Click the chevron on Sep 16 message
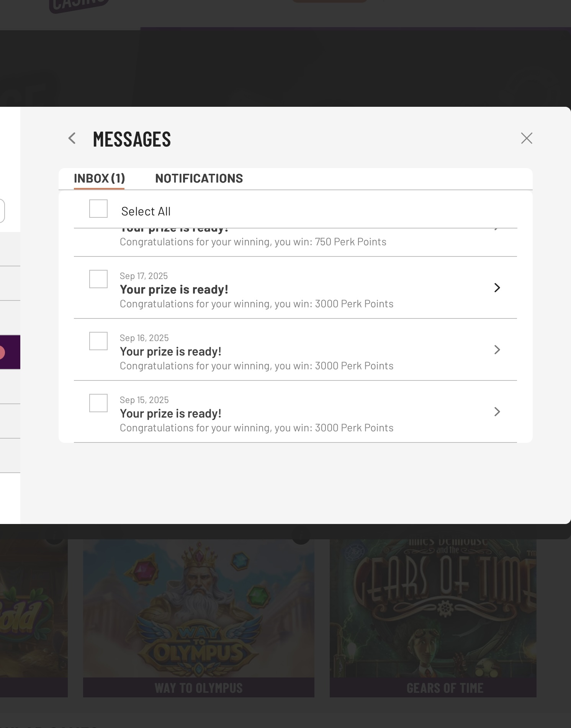The width and height of the screenshot is (571, 728). coord(497,350)
